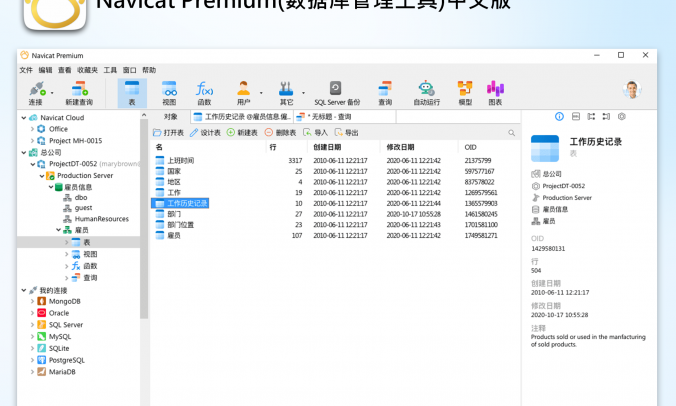Open the 自动运行 (Automation) robot icon
This screenshot has width=676, height=406.
tap(426, 92)
